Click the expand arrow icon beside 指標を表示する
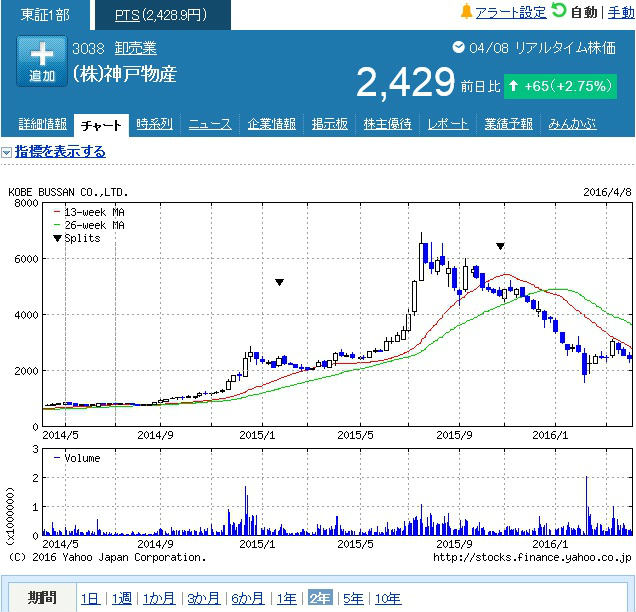Screen dimensions: 636x612 click(6, 152)
